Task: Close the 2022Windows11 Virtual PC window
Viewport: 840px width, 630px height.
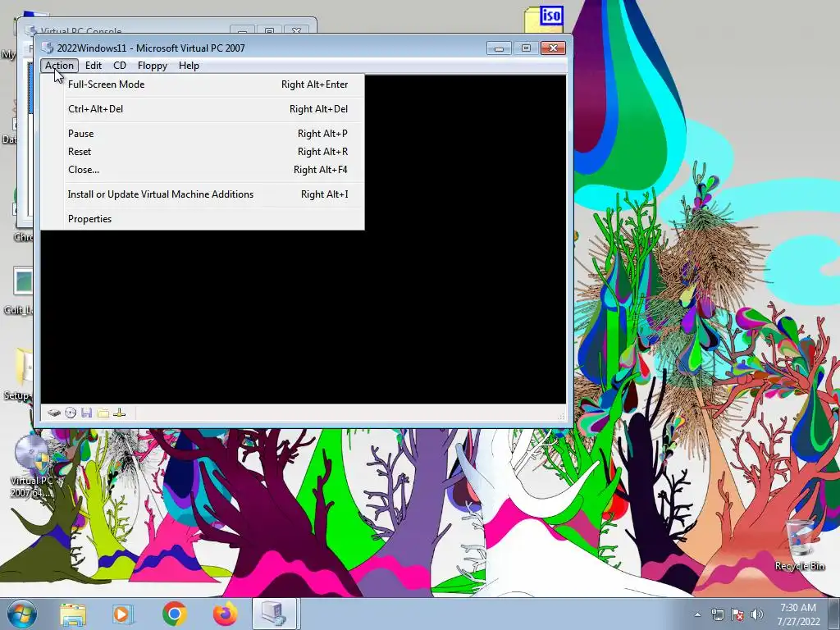Action: [553, 48]
